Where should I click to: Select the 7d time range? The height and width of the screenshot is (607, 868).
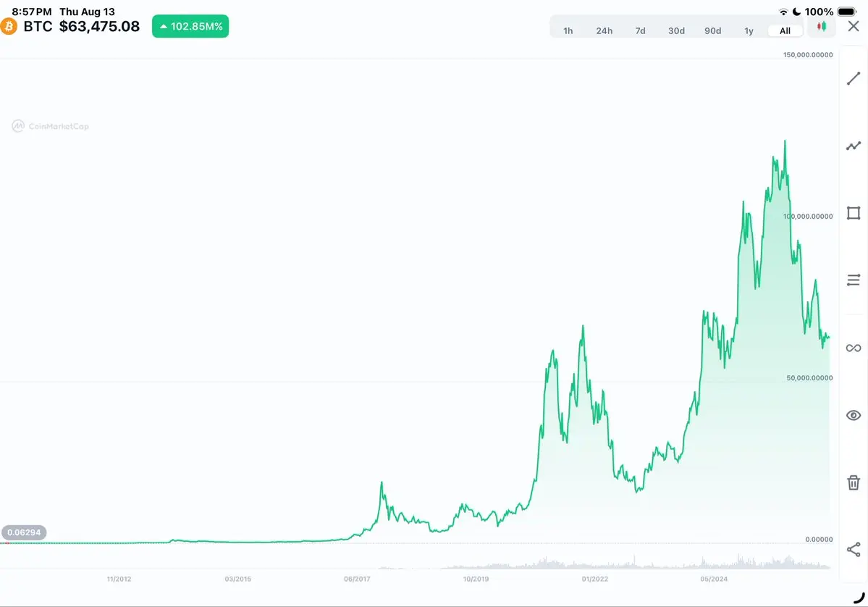[640, 31]
